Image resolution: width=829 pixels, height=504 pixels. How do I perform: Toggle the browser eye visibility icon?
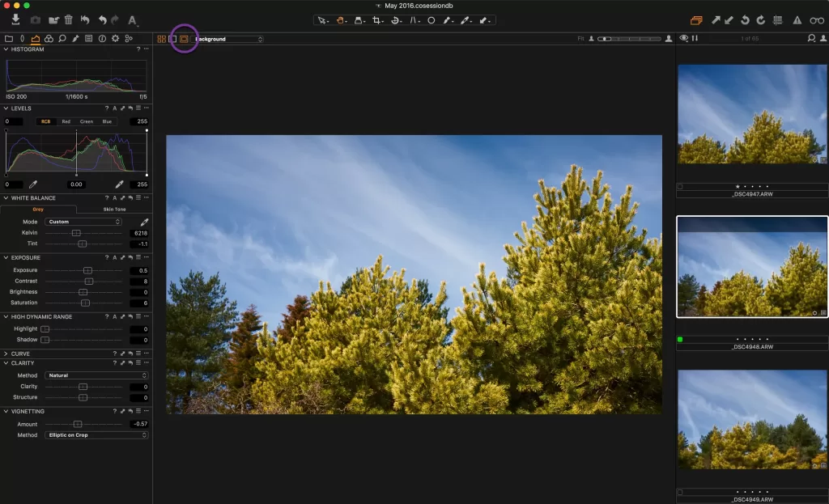coord(683,38)
